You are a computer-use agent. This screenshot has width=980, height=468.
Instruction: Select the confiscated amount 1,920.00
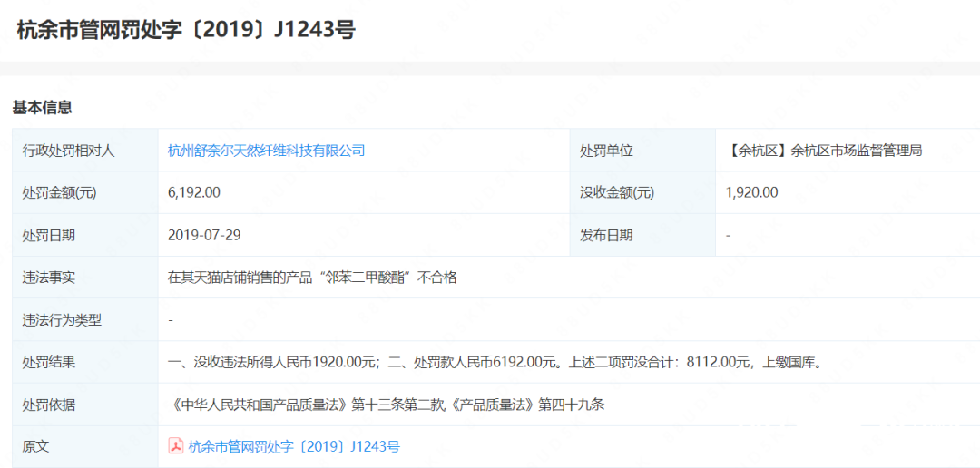pos(752,193)
